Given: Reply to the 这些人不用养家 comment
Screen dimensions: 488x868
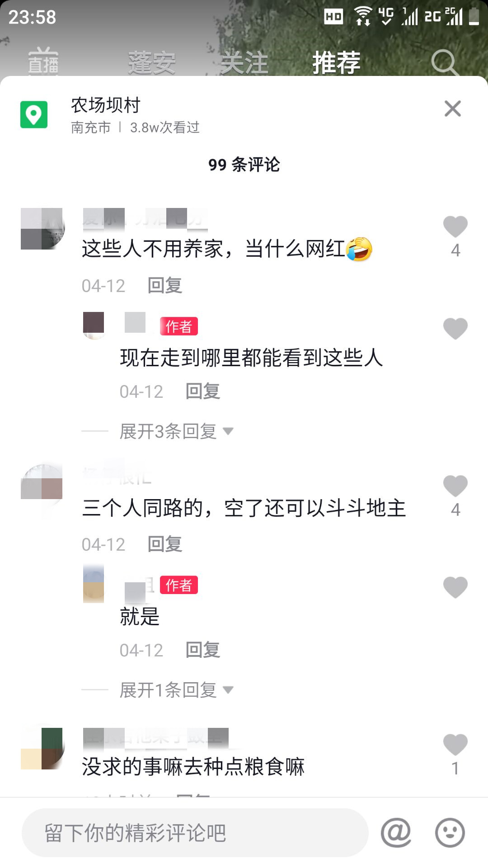Looking at the screenshot, I should point(165,286).
